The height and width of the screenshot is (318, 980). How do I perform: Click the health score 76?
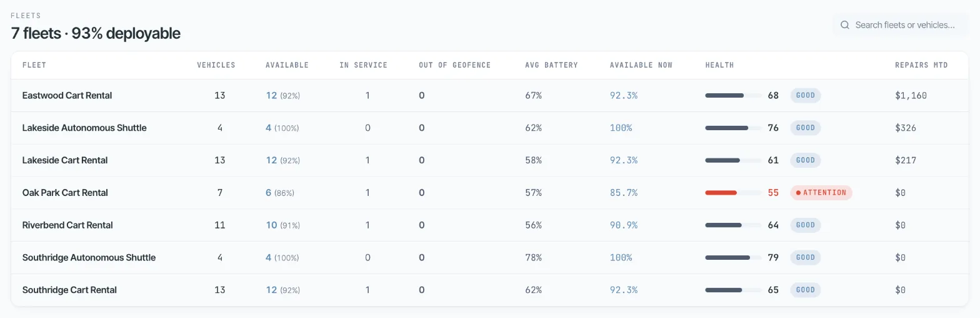tap(773, 128)
